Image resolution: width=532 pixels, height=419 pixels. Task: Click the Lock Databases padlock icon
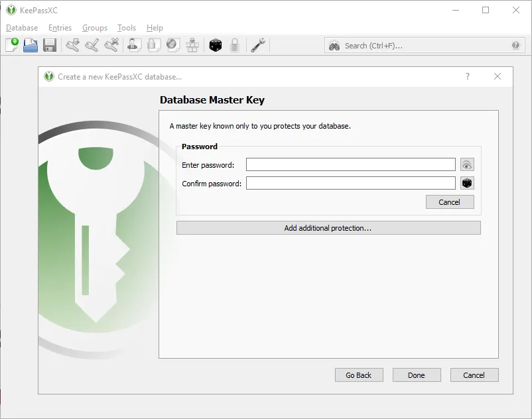coord(234,45)
